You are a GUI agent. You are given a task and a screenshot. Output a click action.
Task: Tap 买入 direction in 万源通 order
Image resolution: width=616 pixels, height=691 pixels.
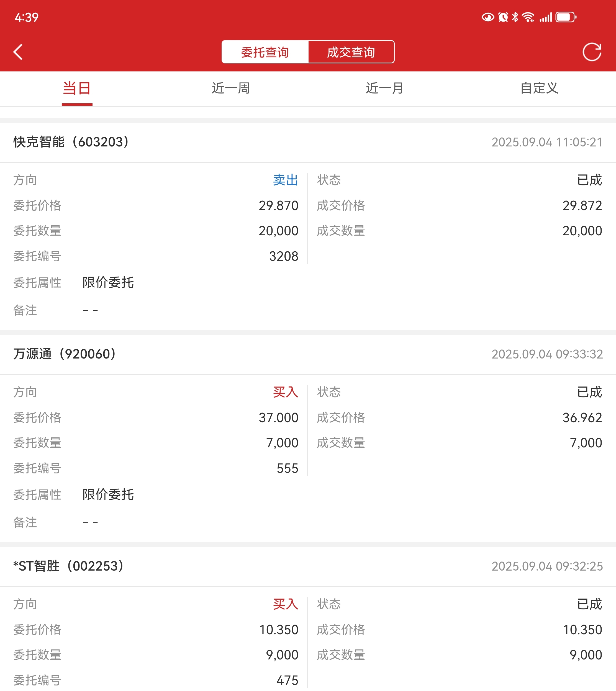pyautogui.click(x=285, y=392)
